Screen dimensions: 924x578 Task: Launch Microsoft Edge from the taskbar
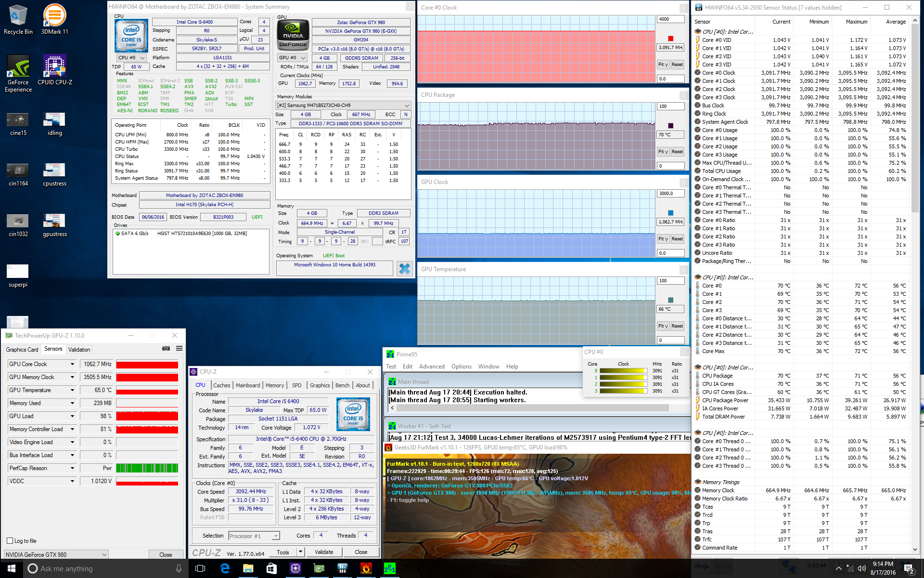(x=224, y=568)
